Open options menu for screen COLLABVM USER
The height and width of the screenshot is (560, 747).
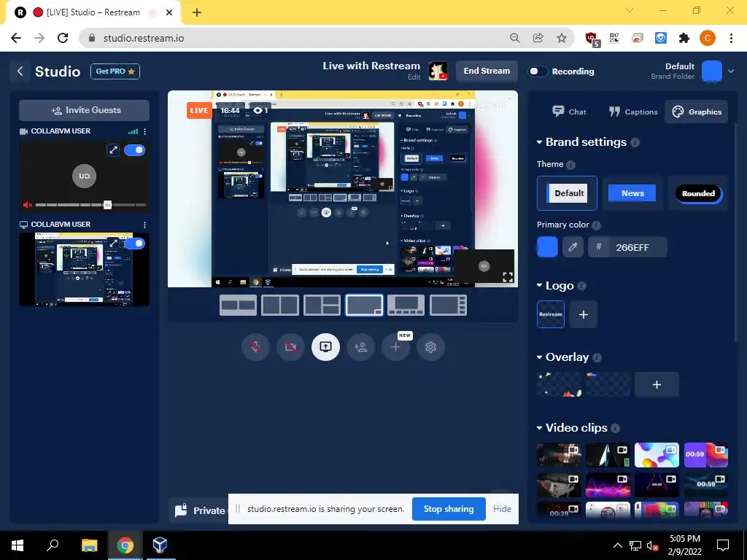tap(145, 225)
